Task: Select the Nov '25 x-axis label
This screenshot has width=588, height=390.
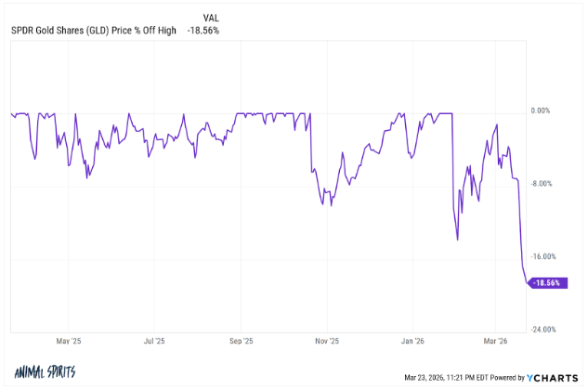Action: tap(327, 341)
